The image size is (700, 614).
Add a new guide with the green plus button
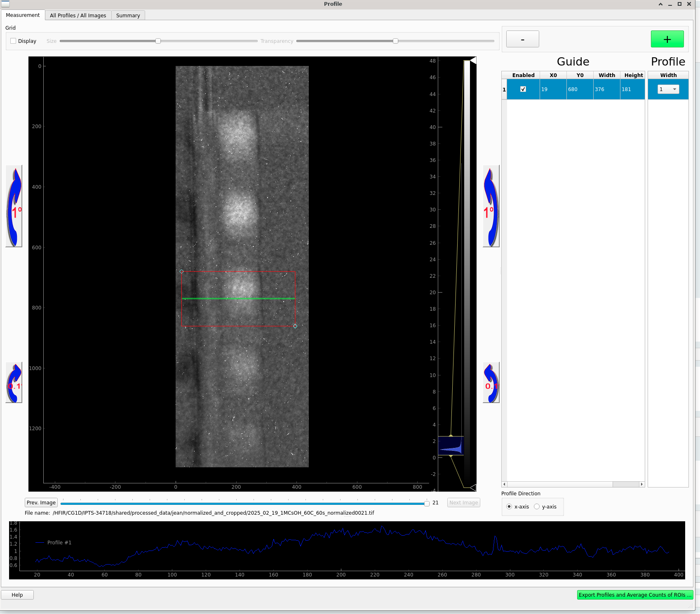click(667, 39)
